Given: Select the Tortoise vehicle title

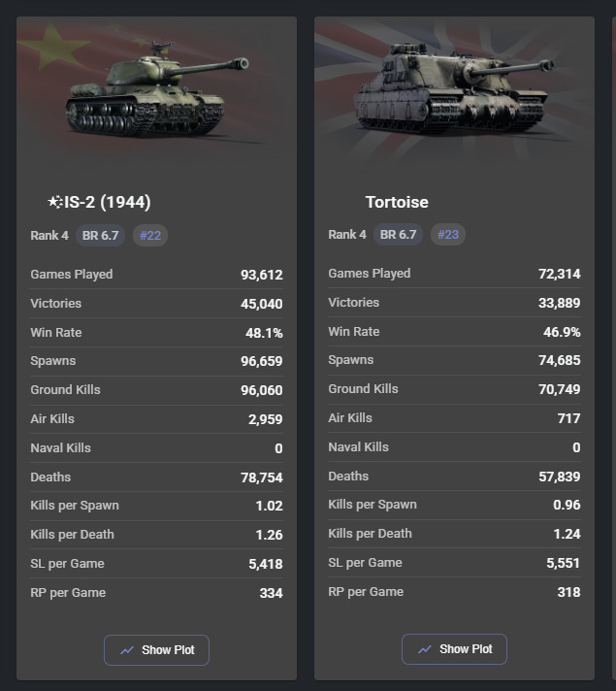Looking at the screenshot, I should tap(397, 202).
